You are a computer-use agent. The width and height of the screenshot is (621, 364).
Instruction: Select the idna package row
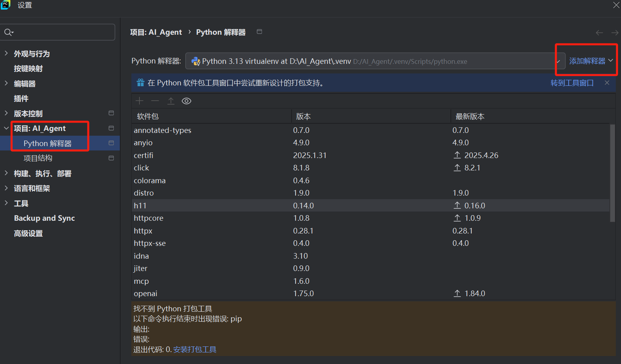coord(371,256)
